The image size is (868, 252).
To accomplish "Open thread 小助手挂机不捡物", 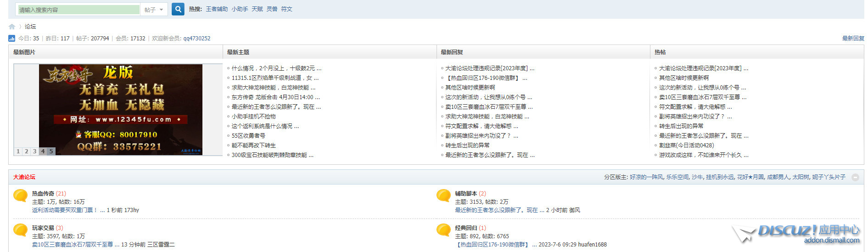I will point(253,117).
